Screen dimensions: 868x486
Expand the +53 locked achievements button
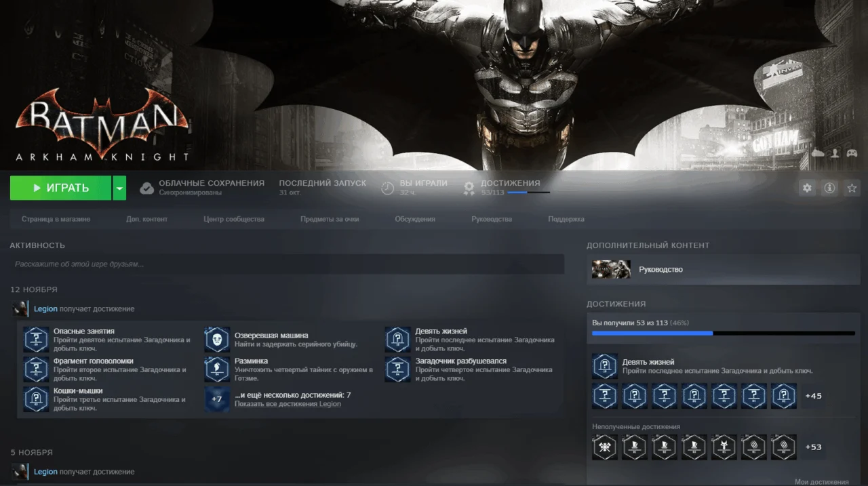813,447
